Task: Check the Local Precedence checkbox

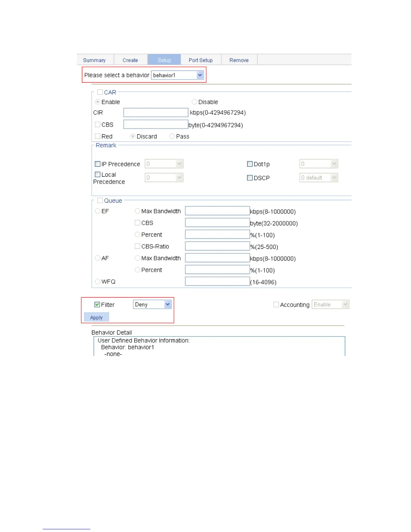Action: click(x=98, y=174)
